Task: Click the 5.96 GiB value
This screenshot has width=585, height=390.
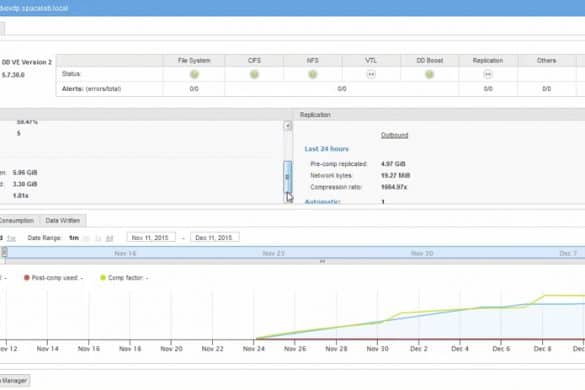Action: pos(25,172)
